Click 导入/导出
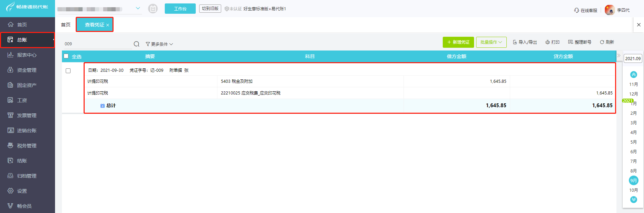The height and width of the screenshot is (213, 644). tap(525, 42)
